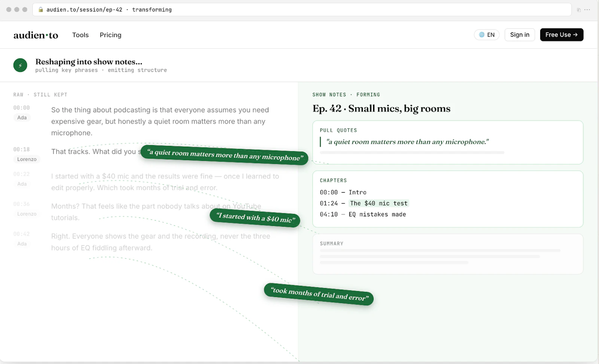Click the 00:00 transcript timestamp
The image size is (599, 364).
pos(22,108)
